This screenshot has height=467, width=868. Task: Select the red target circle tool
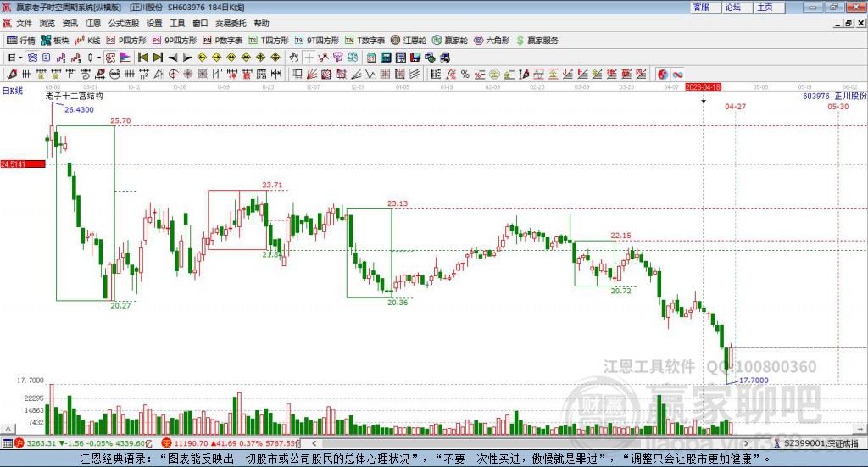173,74
